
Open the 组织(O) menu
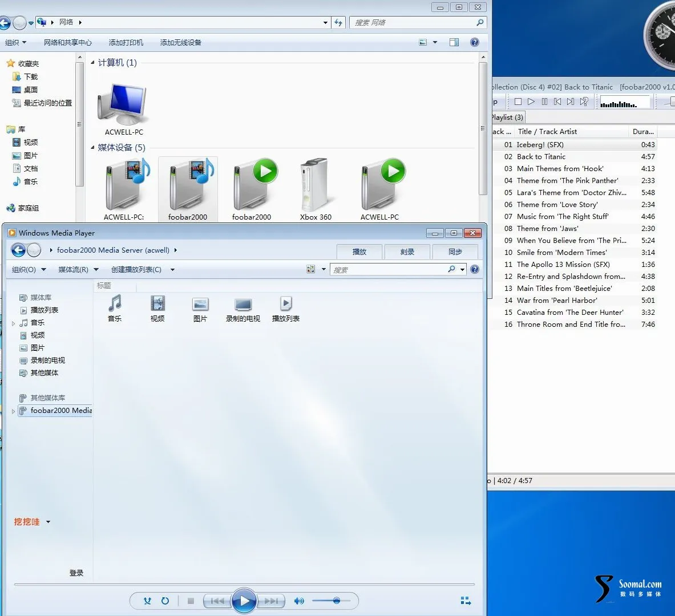(29, 269)
